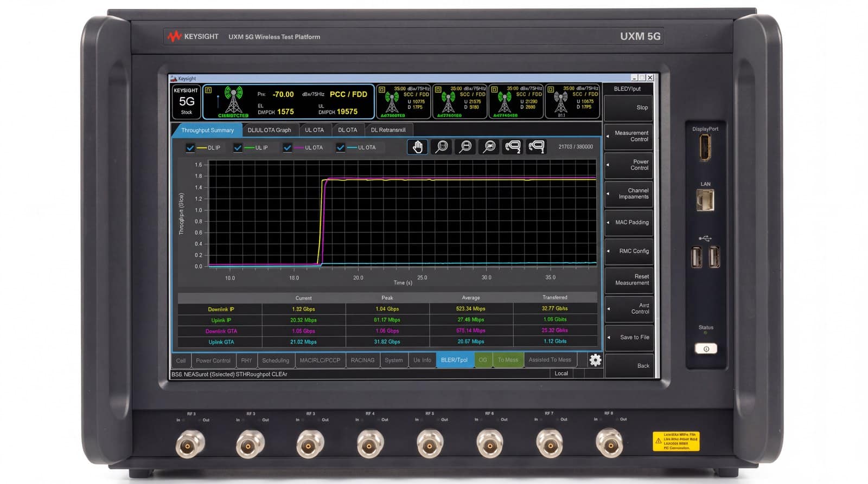Expand the Channel Impairments softkey
The image size is (868, 484).
point(628,193)
